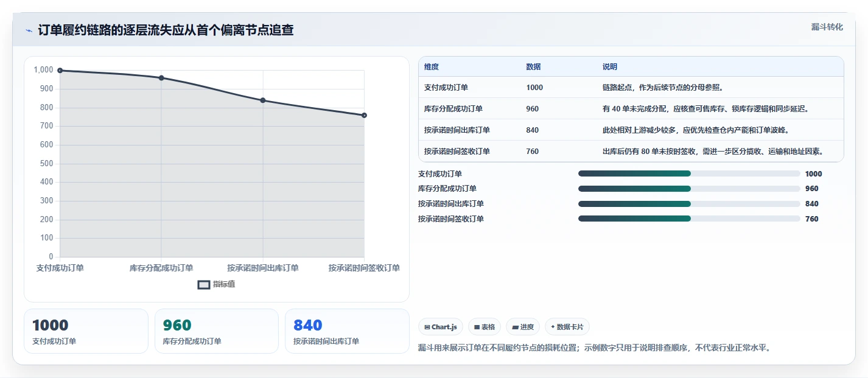Click the 进度 tag chip
This screenshot has height=378, width=868.
click(523, 327)
